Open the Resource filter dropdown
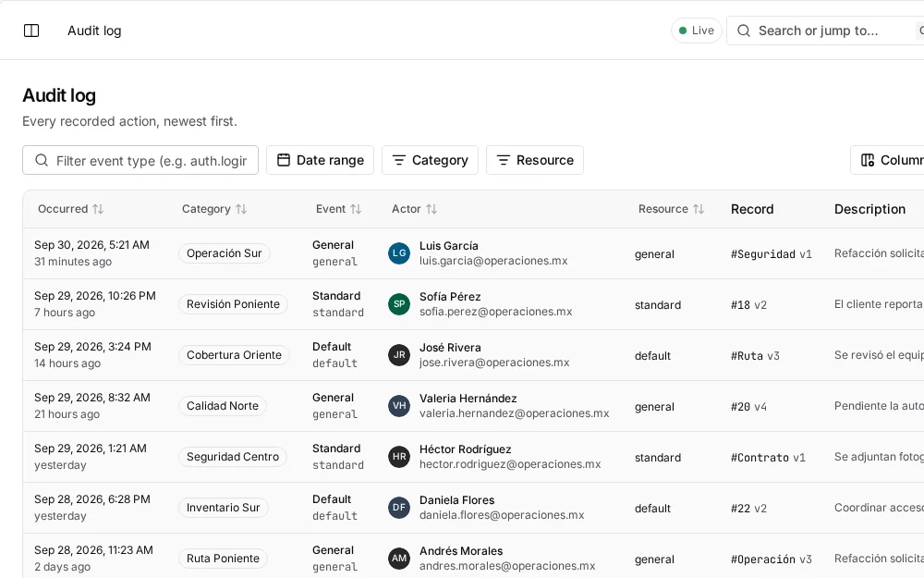924x578 pixels. point(534,160)
